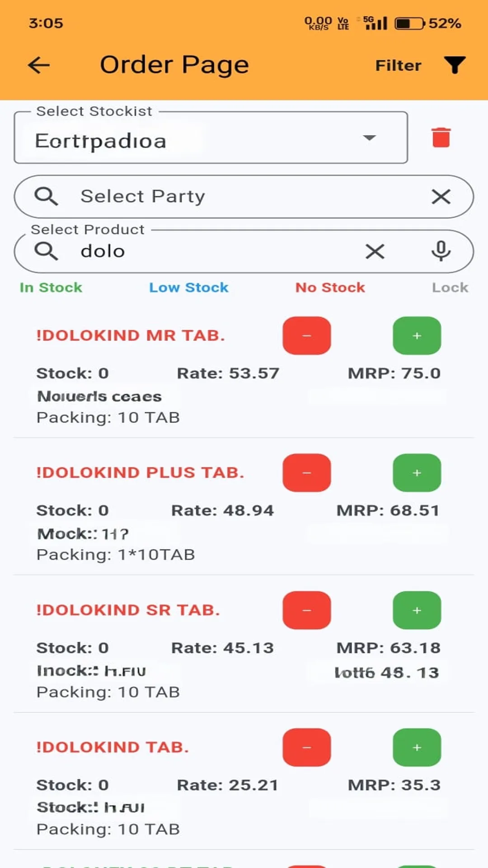488x868 pixels.
Task: Decrease quantity for DOLOKIND MR TAB.
Action: click(307, 335)
